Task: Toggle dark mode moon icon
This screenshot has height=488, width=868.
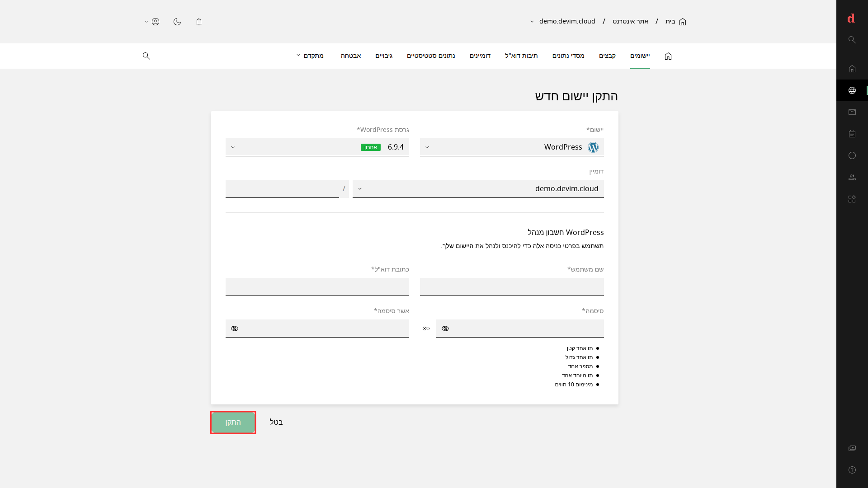Action: 177,22
